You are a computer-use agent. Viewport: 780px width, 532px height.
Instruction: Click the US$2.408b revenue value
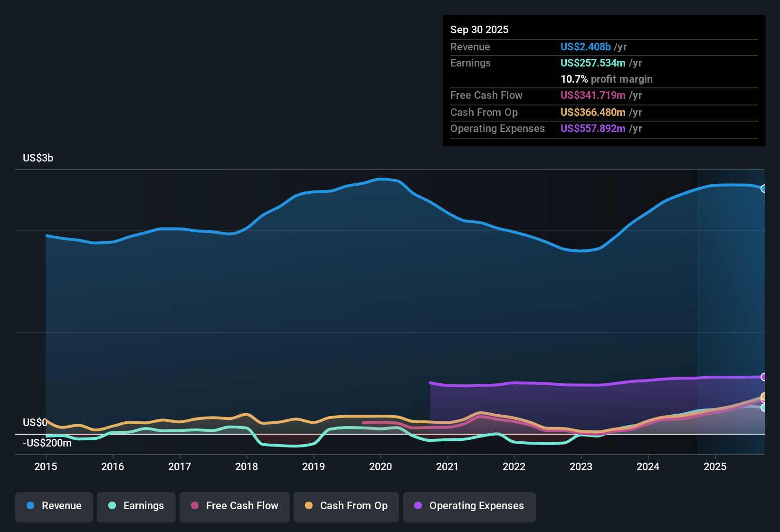pyautogui.click(x=585, y=47)
